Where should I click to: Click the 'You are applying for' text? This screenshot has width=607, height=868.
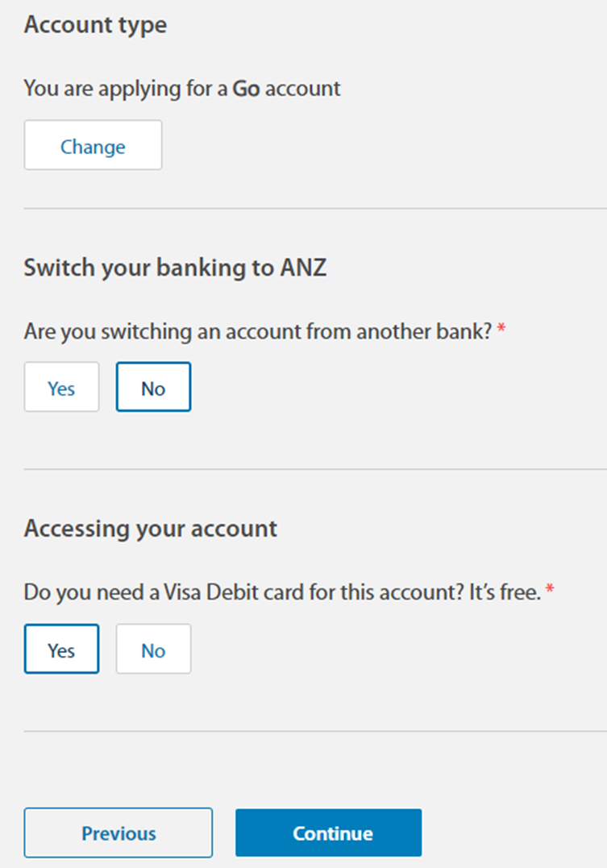click(x=127, y=88)
